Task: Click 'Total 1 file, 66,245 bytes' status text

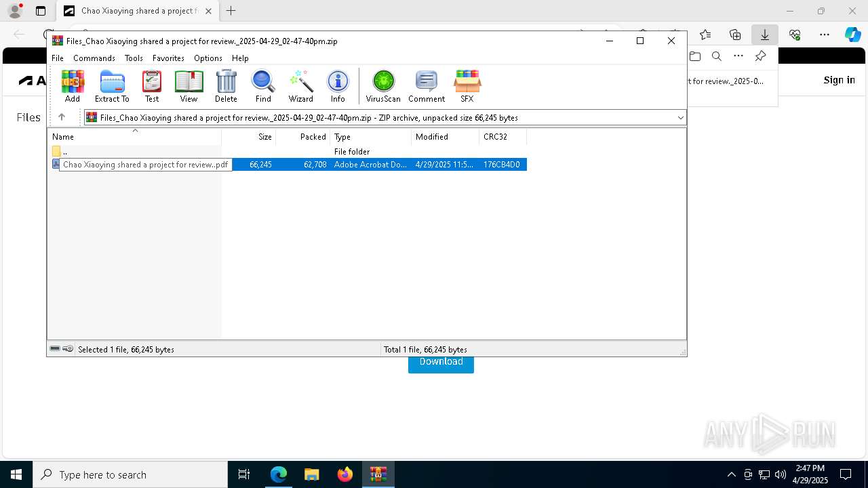Action: click(425, 350)
